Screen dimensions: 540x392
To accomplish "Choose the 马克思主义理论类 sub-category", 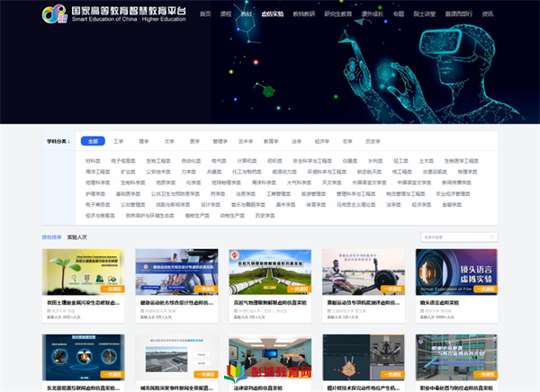I will tap(356, 205).
